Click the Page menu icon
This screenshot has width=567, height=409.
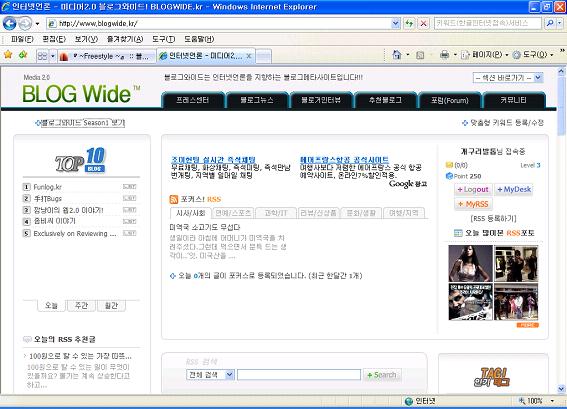[x=465, y=55]
